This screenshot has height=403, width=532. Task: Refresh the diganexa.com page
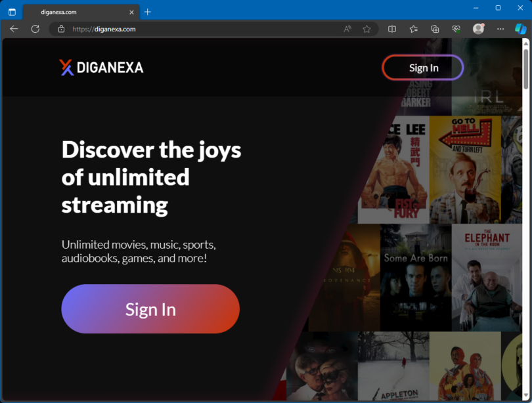pos(33,29)
